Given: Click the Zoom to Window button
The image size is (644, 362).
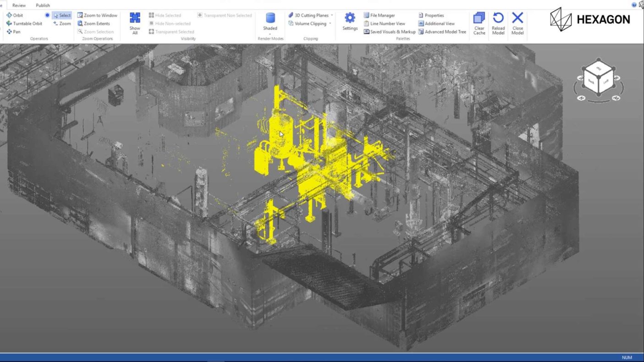Looking at the screenshot, I should click(x=97, y=15).
